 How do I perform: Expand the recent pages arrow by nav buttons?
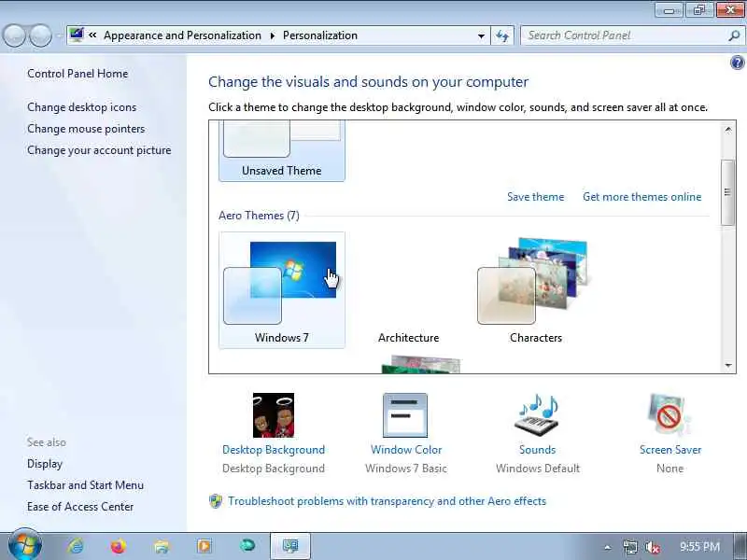click(x=58, y=36)
